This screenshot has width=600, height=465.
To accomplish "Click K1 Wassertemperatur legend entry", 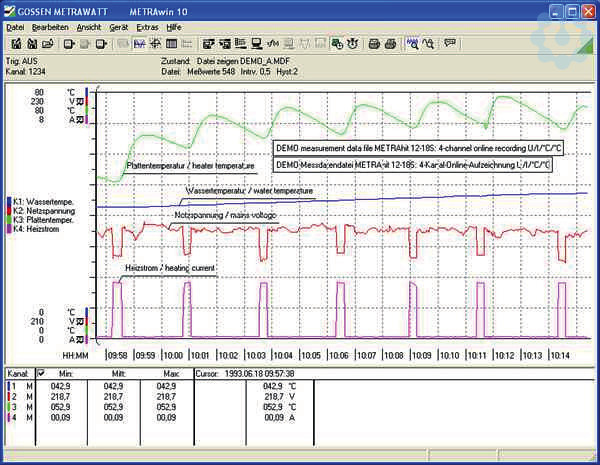I will [x=47, y=203].
